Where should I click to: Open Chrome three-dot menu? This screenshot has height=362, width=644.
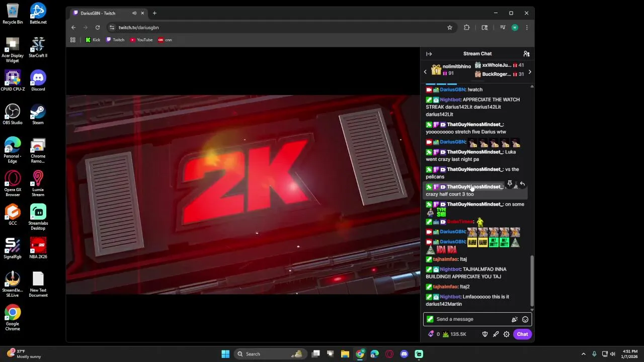pyautogui.click(x=527, y=28)
